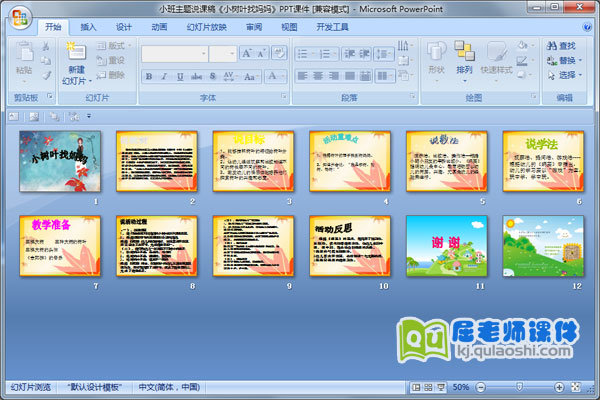Switch to the 幻灯片放映 tab
This screenshot has width=600, height=400.
click(207, 27)
